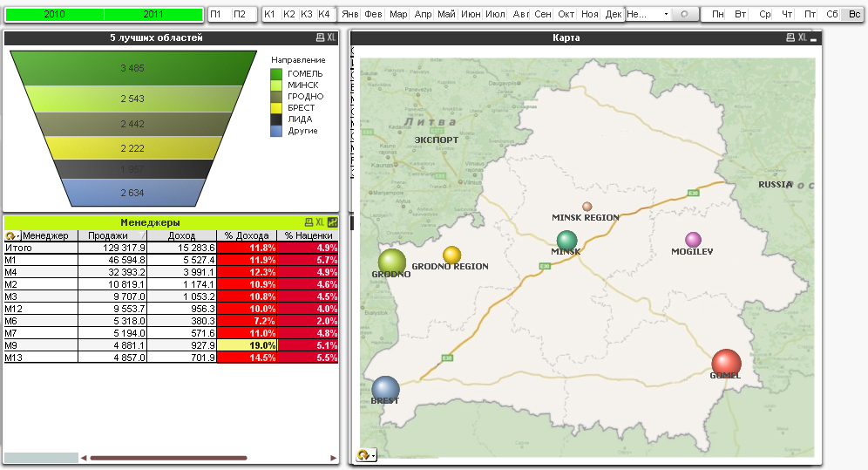Image resolution: width=868 pixels, height=470 pixels.
Task: Expand the cycle dropdown at map bottom-left
Action: tap(366, 454)
